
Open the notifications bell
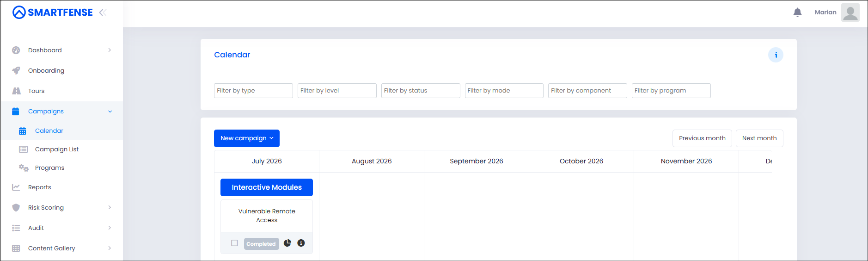point(797,12)
